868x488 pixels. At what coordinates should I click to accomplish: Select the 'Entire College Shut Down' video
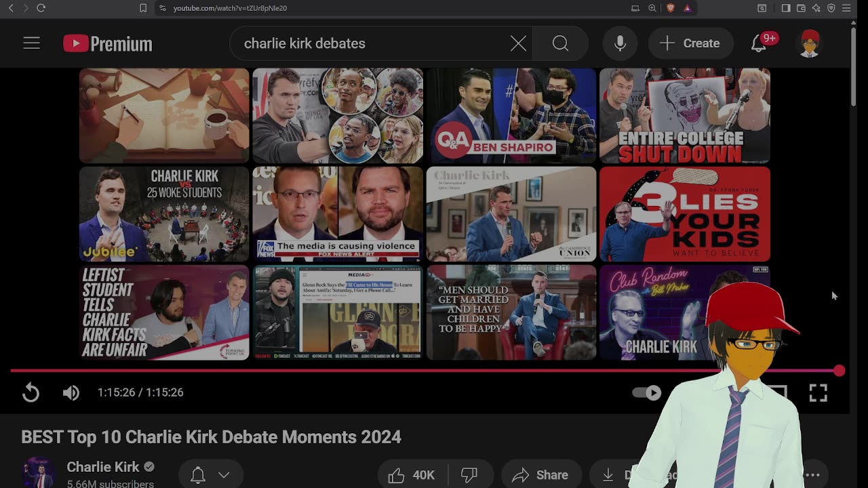pos(685,116)
